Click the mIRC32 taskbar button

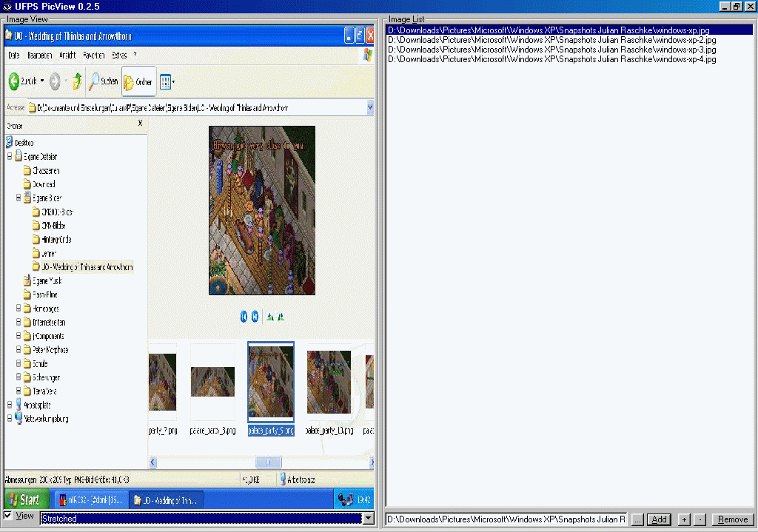[x=91, y=500]
